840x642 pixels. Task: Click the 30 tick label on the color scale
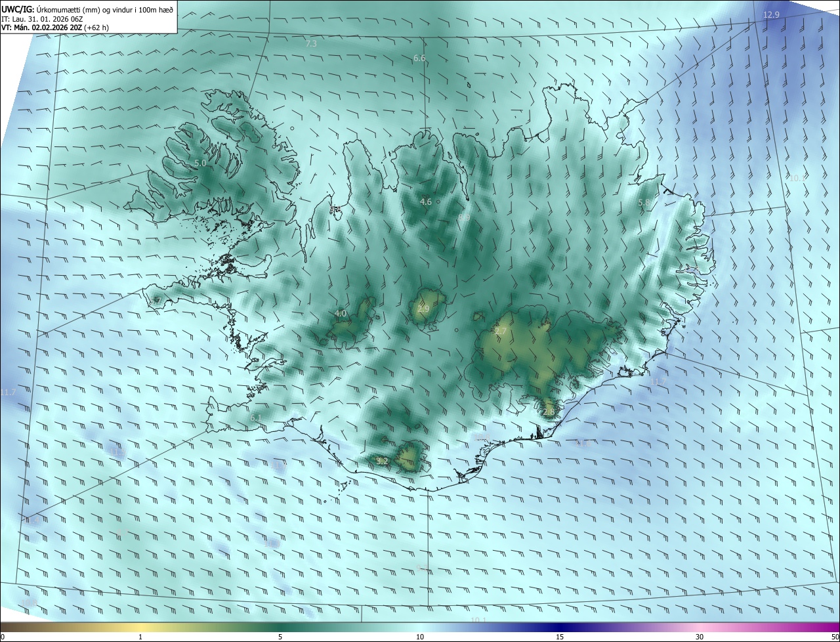pyautogui.click(x=700, y=637)
